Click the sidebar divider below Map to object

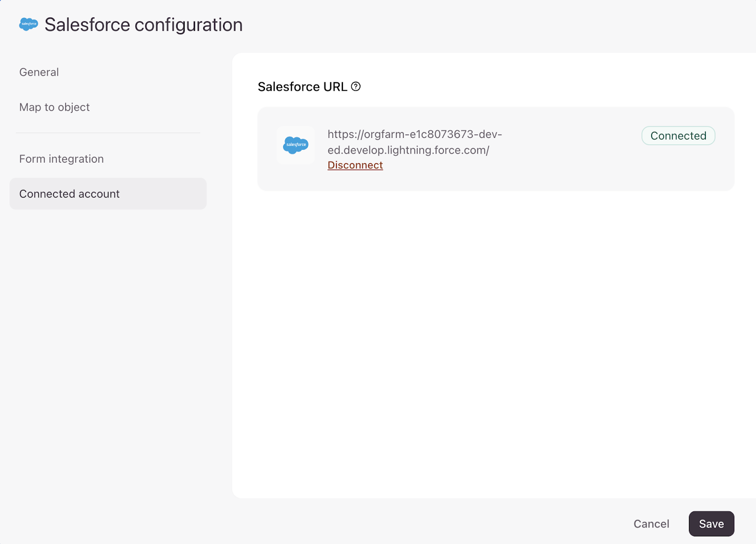[108, 133]
